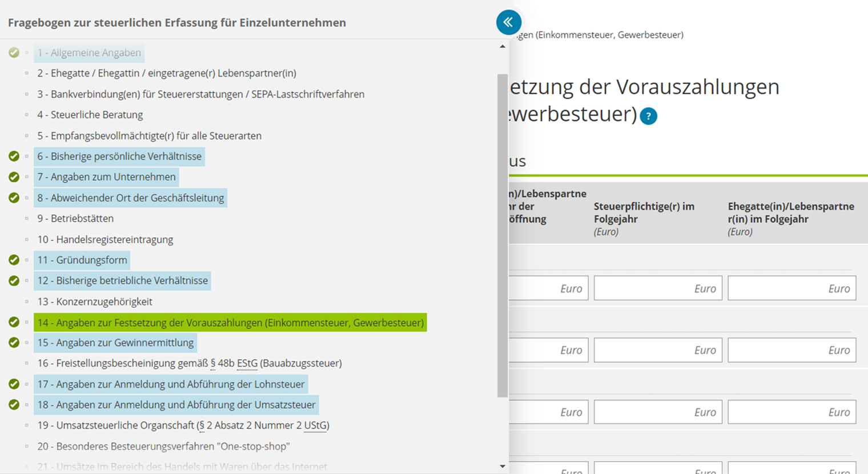Click checkmark beside 14 - Angaben zur Festsetzung
The image size is (868, 474).
click(x=14, y=322)
